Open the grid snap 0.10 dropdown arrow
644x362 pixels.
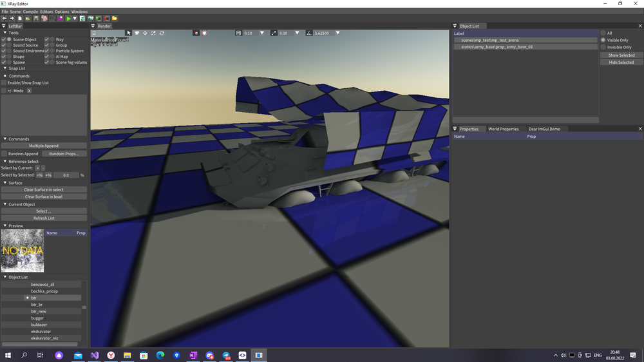(x=261, y=33)
